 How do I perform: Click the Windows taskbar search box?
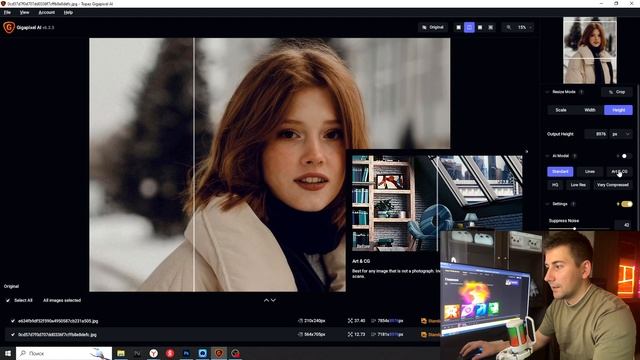[64, 353]
